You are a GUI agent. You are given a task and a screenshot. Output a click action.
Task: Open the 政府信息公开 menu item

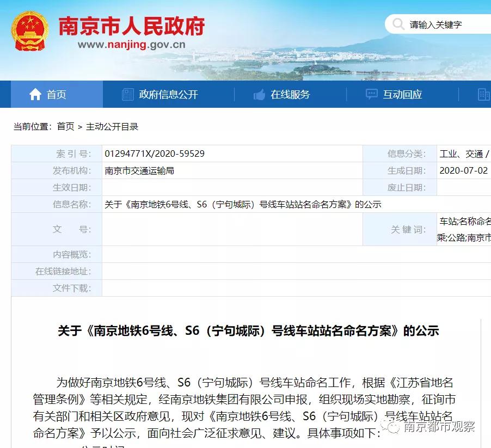[168, 94]
